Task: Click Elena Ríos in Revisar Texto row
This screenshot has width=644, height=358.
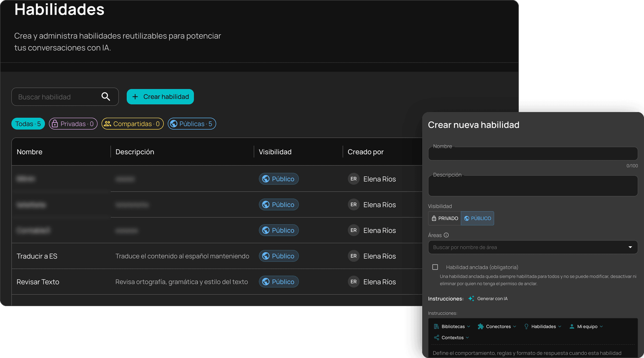Action: (380, 282)
